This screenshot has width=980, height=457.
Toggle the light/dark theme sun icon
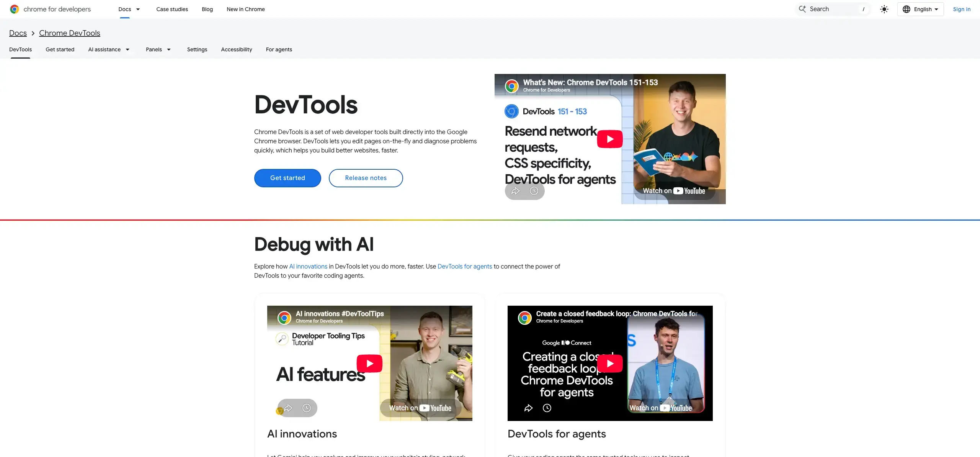click(884, 9)
